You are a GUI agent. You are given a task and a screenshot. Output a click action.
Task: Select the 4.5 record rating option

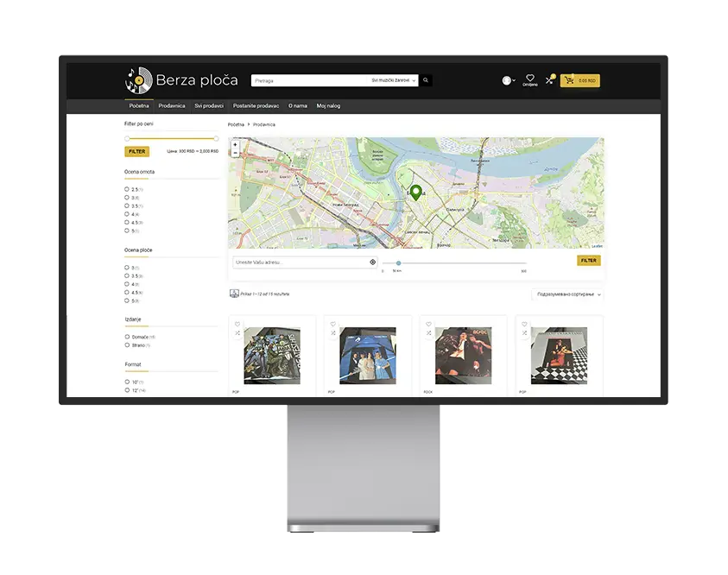(x=127, y=293)
